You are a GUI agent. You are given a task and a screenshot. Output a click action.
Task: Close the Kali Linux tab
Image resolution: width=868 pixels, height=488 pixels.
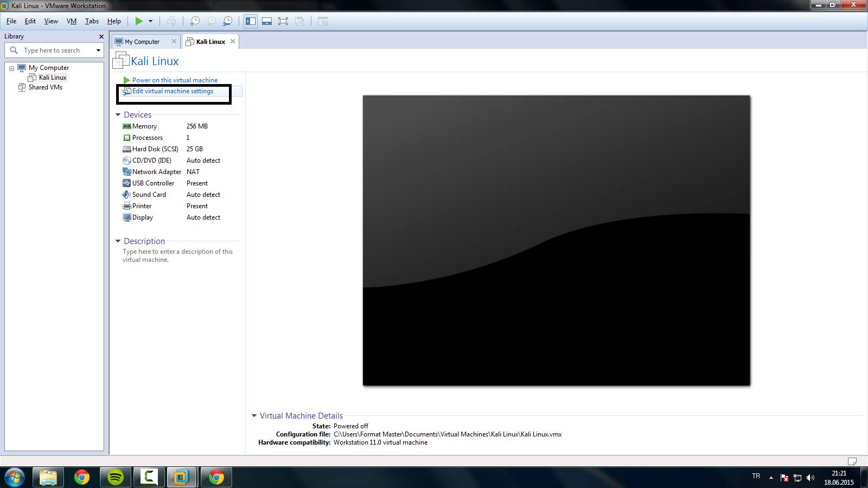233,41
